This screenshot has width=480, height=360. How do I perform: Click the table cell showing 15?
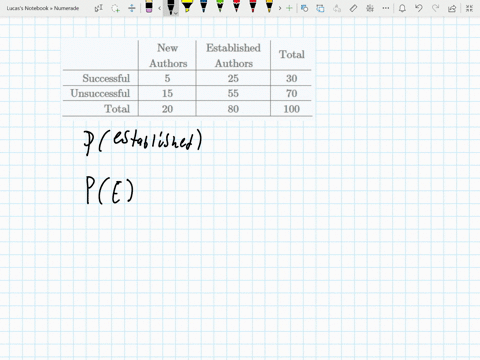coord(167,93)
